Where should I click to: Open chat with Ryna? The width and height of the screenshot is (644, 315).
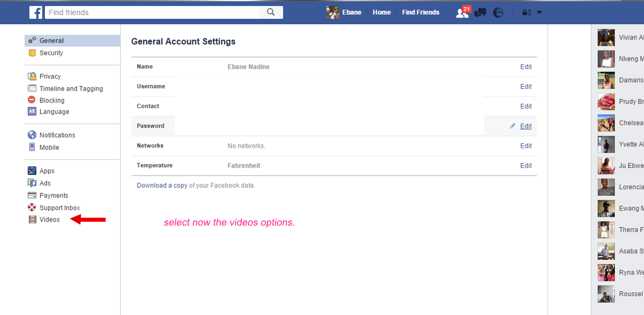point(620,273)
